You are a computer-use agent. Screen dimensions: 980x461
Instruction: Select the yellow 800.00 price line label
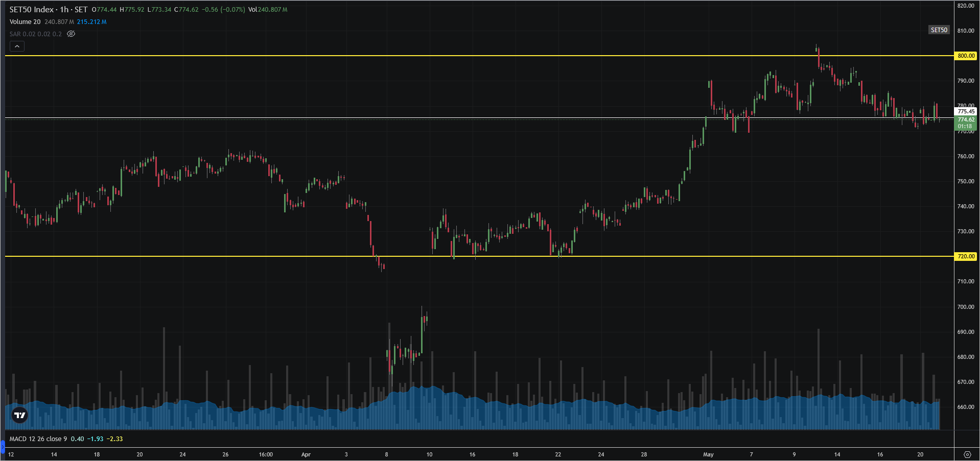coord(966,56)
